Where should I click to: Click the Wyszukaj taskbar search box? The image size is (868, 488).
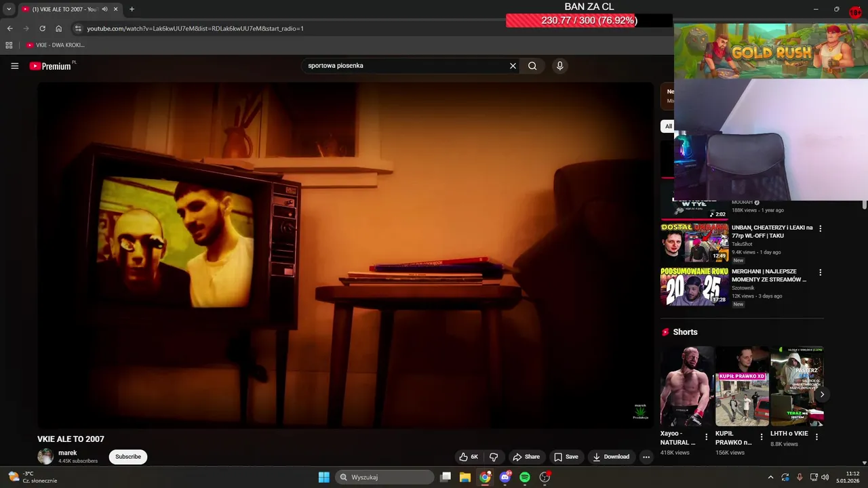coord(385,477)
